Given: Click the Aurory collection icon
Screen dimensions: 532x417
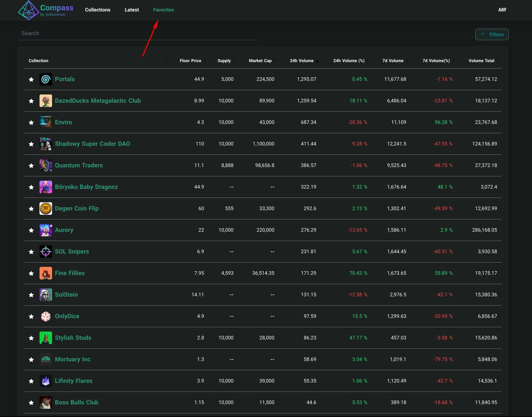Looking at the screenshot, I should click(46, 230).
